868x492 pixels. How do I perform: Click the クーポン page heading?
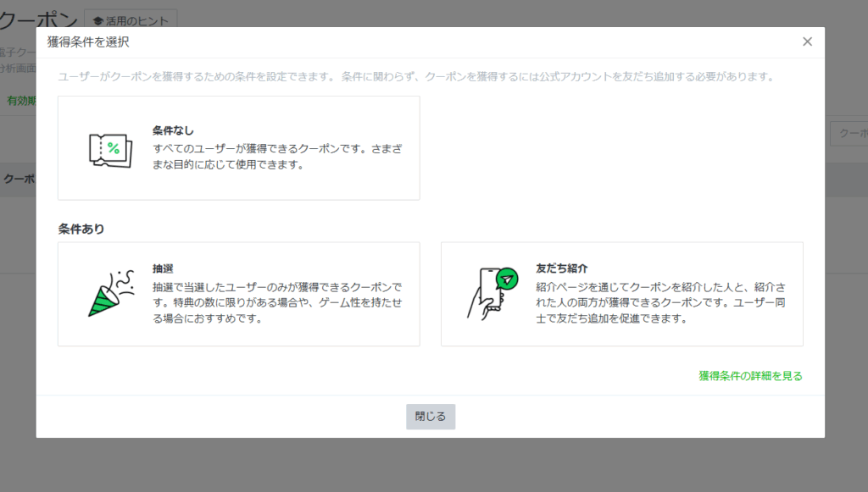point(39,20)
